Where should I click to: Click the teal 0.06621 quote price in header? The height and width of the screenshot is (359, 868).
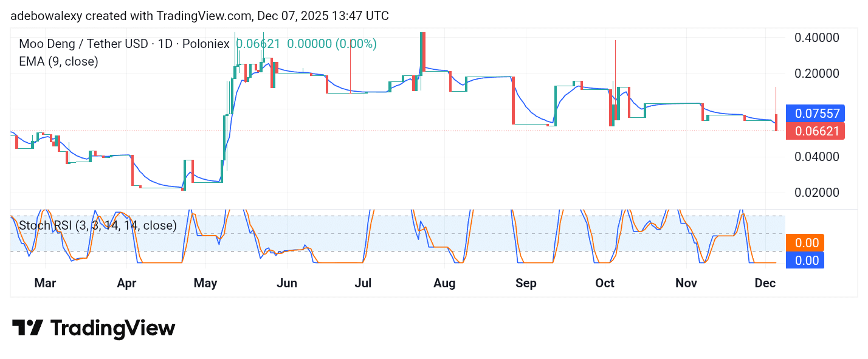258,44
